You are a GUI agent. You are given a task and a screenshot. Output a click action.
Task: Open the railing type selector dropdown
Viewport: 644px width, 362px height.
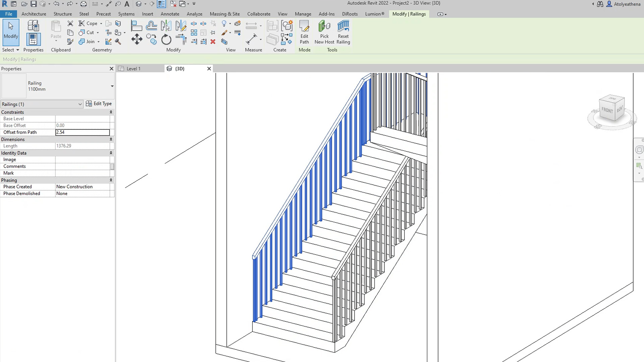pyautogui.click(x=112, y=86)
